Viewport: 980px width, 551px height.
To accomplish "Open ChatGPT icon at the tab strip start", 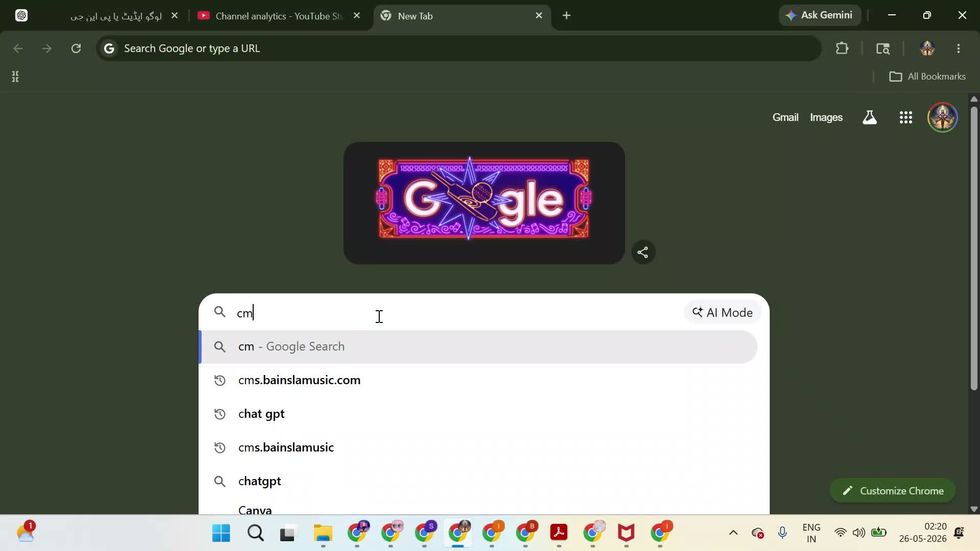I will click(x=21, y=15).
